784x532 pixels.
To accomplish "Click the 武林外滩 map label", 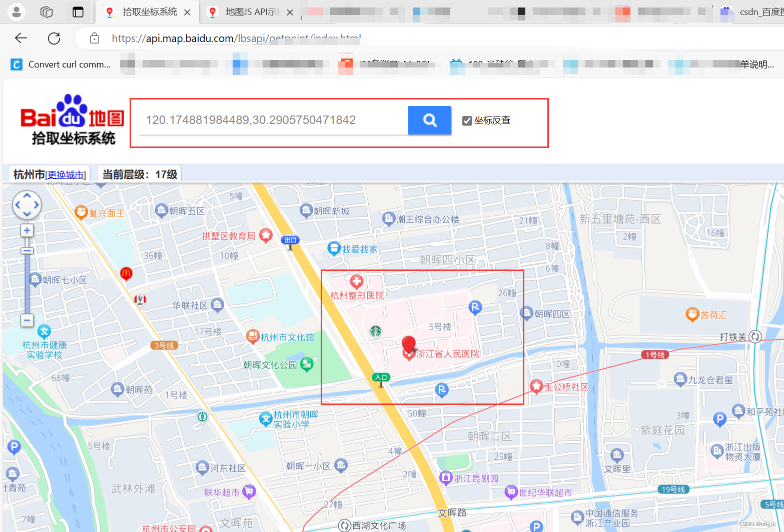I will point(133,488).
